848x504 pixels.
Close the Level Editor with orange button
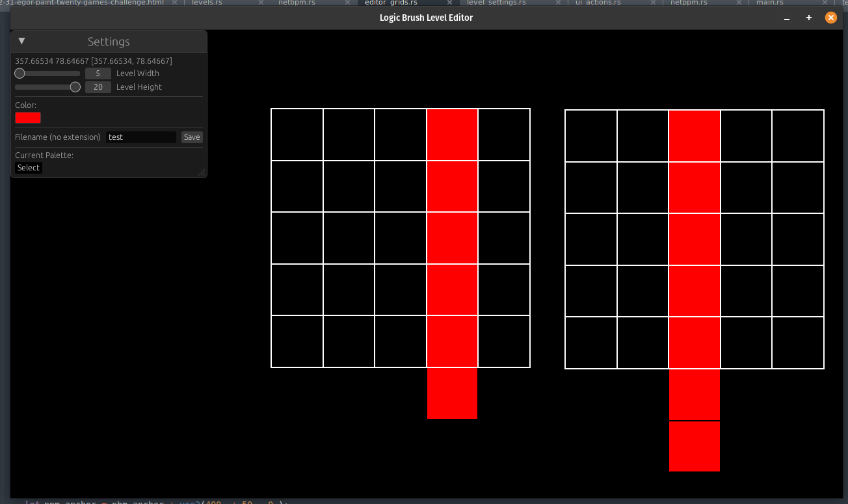830,18
